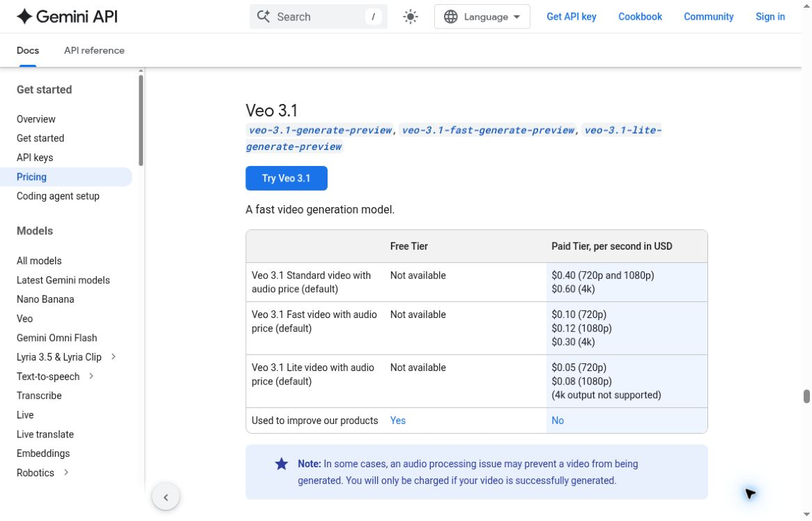Click the main page scrollbar thumb
Image resolution: width=812 pixels, height=521 pixels.
(x=806, y=396)
